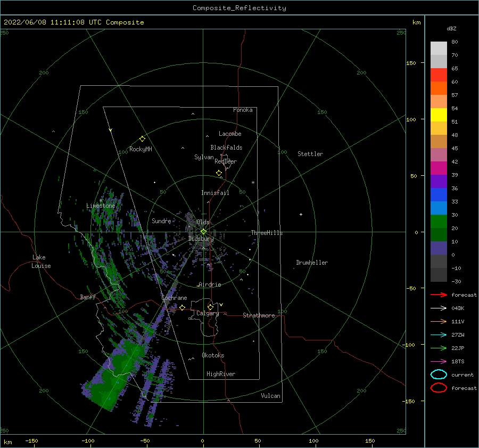Viewport: 479px width, 448px height.
Task: Click the RedDeer city label
Action: [x=226, y=161]
